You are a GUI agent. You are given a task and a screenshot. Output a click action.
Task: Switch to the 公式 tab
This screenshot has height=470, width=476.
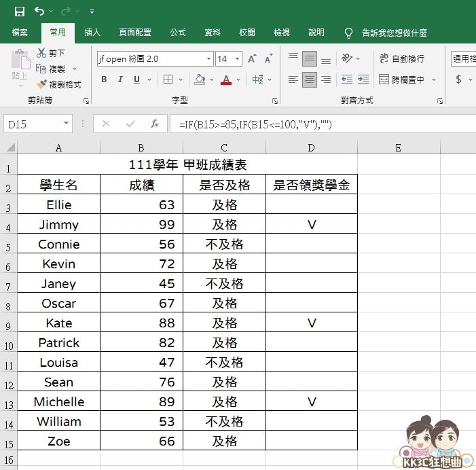tap(178, 33)
